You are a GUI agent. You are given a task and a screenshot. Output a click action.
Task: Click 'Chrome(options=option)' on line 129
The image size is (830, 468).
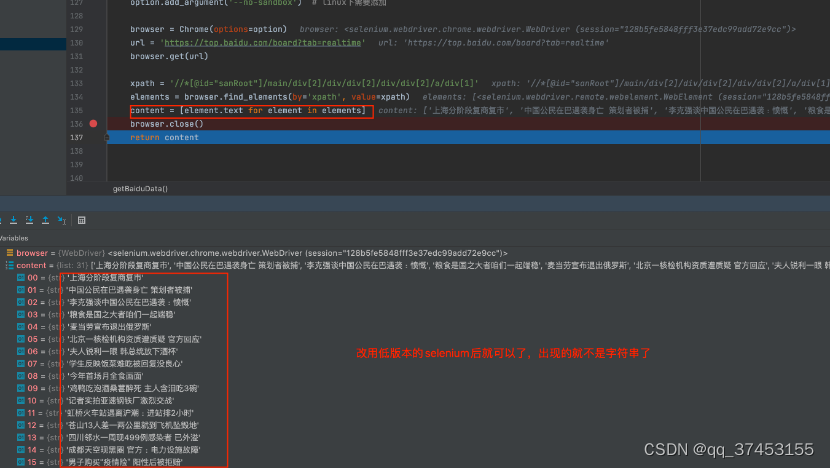[x=233, y=29]
